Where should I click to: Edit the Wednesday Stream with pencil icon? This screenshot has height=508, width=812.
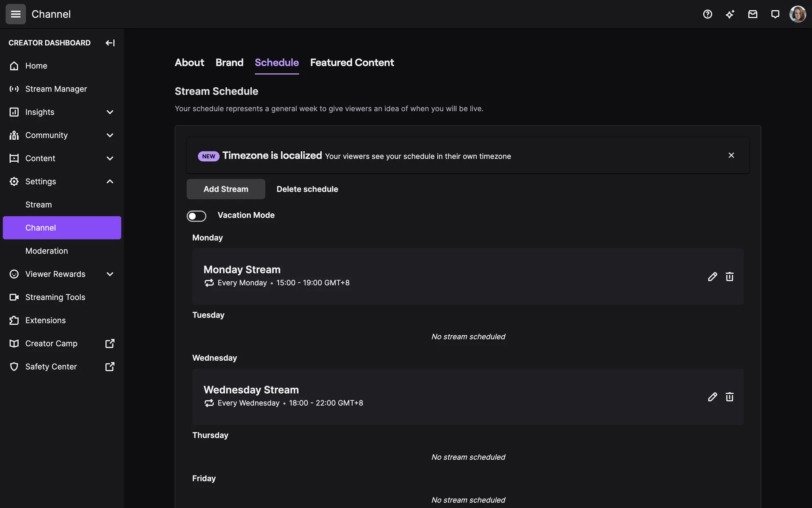712,397
